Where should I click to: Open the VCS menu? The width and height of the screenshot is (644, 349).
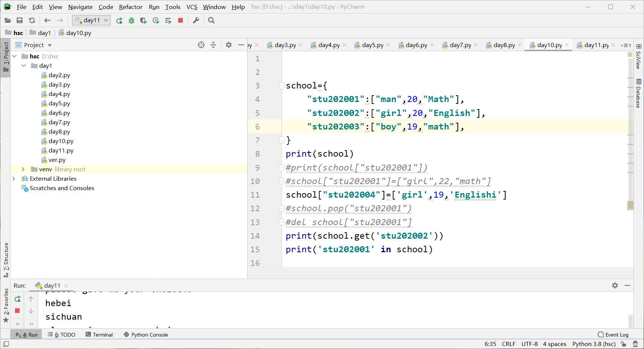pos(192,7)
